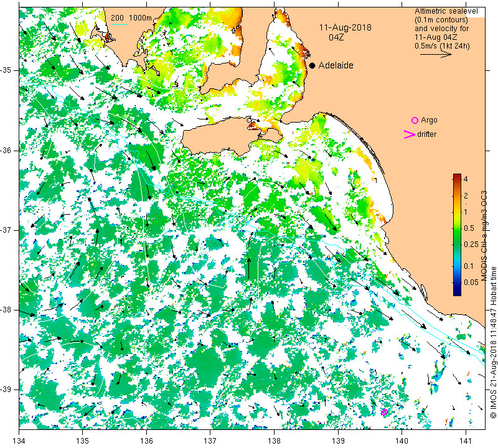Click the latitude axis label '-39'
The image size is (498, 448).
click(x=6, y=390)
